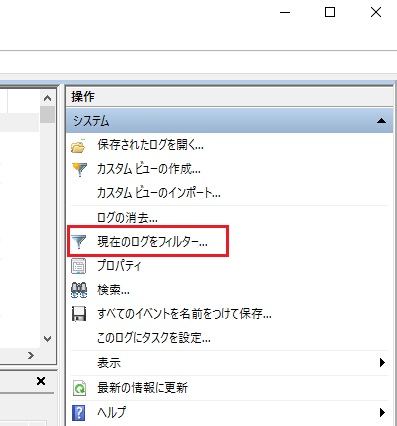Click the green refresh icon
Image resolution: width=397 pixels, height=426 pixels.
click(79, 388)
